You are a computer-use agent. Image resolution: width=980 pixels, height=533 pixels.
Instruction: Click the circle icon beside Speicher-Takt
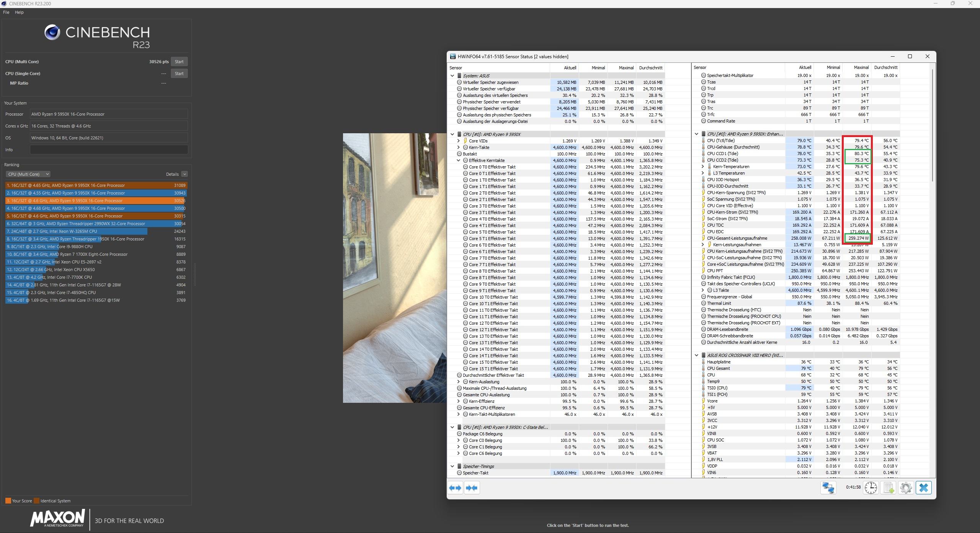click(459, 473)
